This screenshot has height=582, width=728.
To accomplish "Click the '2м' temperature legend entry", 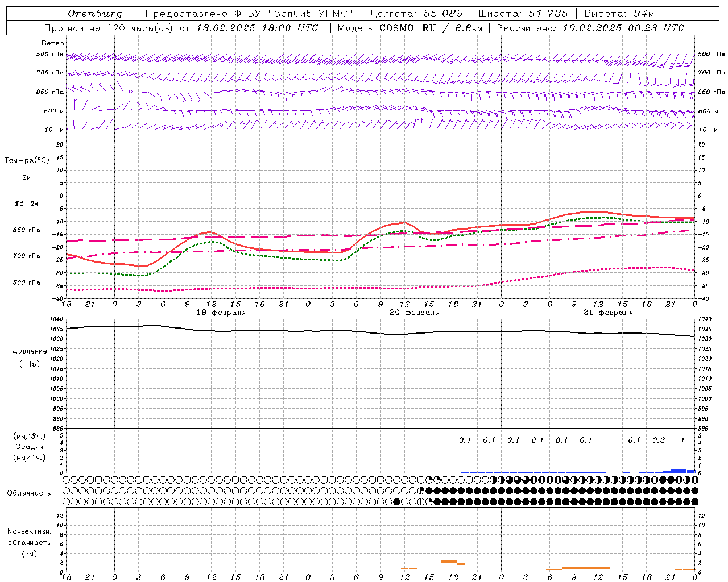I will click(x=27, y=178).
